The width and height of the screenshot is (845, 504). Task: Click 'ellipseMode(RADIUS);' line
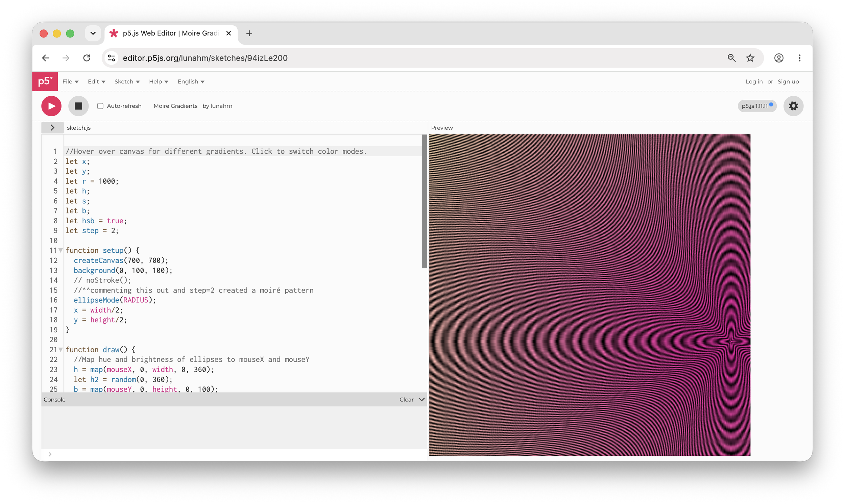point(115,300)
